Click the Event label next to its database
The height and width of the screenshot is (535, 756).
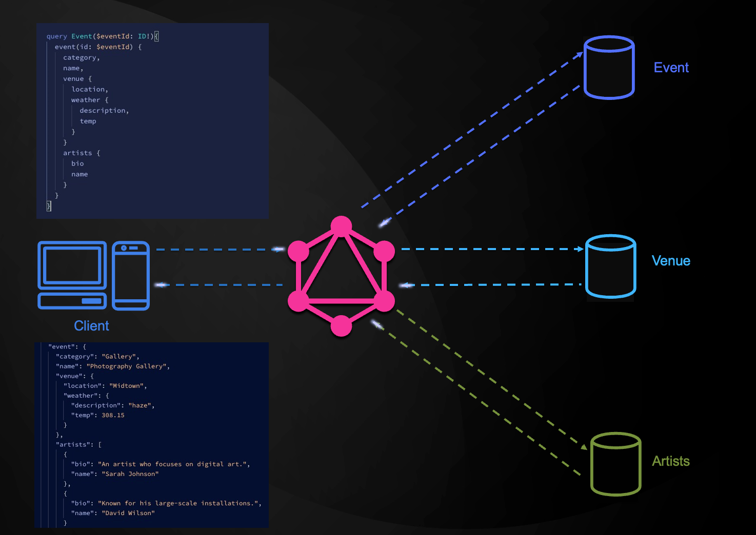coord(671,67)
